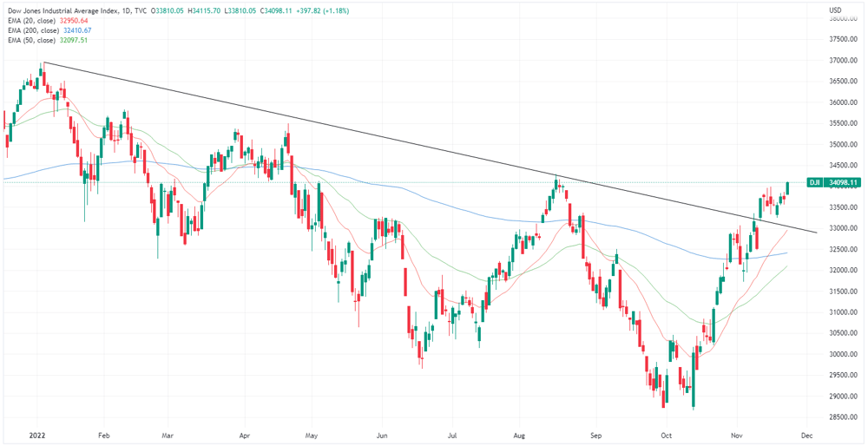Click the 30000.00 price axis label
The image size is (868, 446).
(x=845, y=354)
